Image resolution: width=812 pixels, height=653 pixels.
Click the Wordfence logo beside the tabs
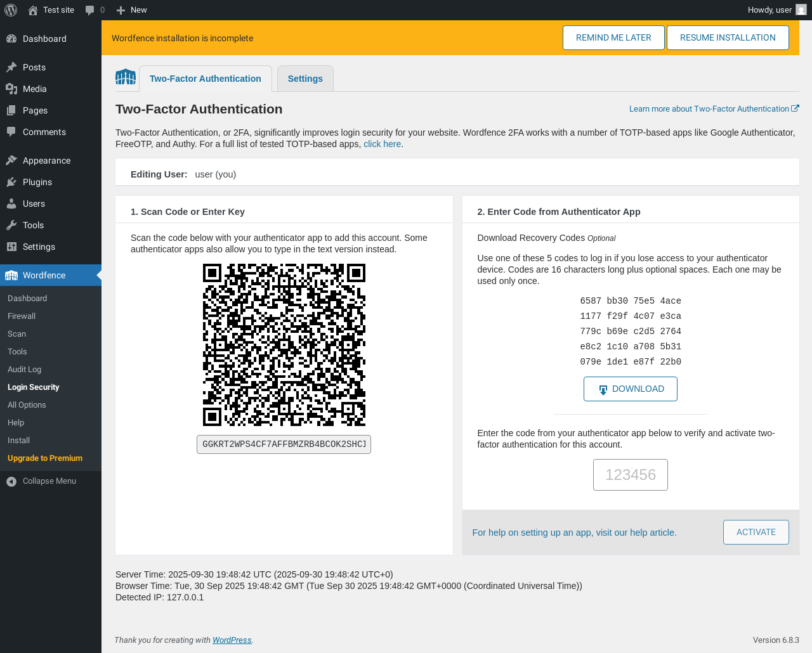(x=126, y=77)
